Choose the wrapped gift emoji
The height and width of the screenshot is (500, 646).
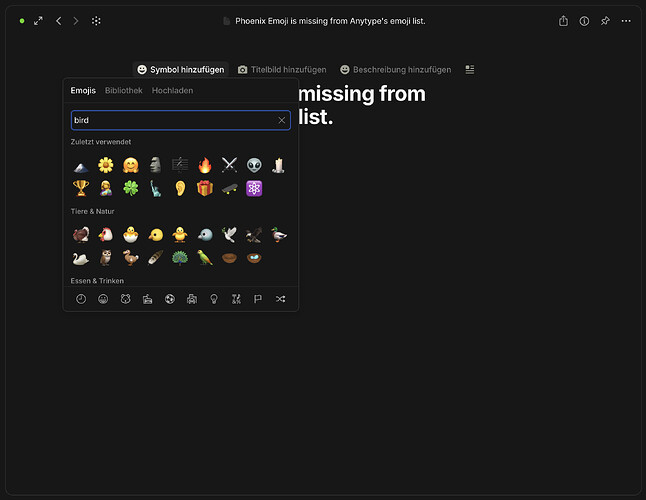(205, 189)
